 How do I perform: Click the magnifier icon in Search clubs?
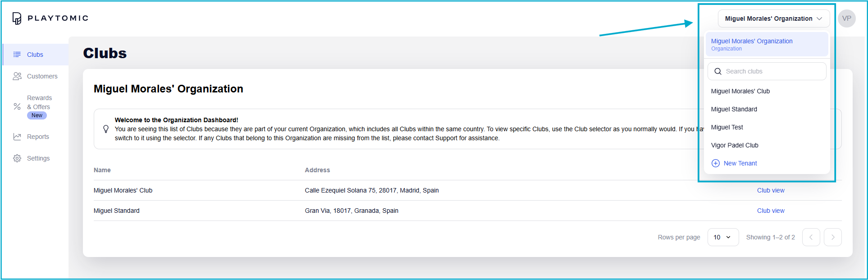(718, 71)
